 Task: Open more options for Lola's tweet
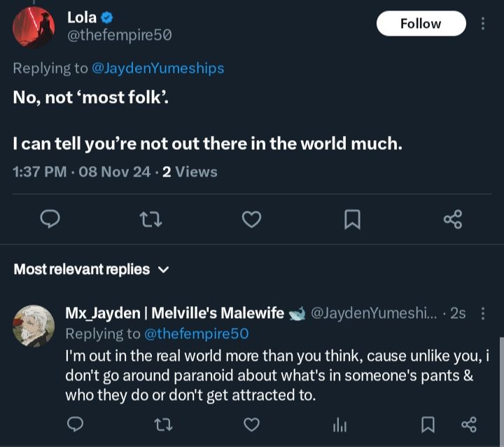pos(482,24)
